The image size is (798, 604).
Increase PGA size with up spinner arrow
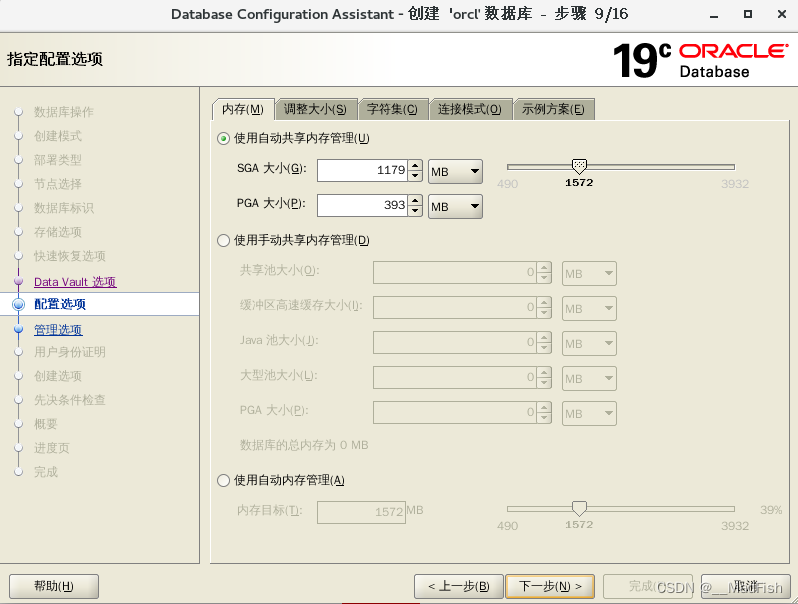coord(415,200)
